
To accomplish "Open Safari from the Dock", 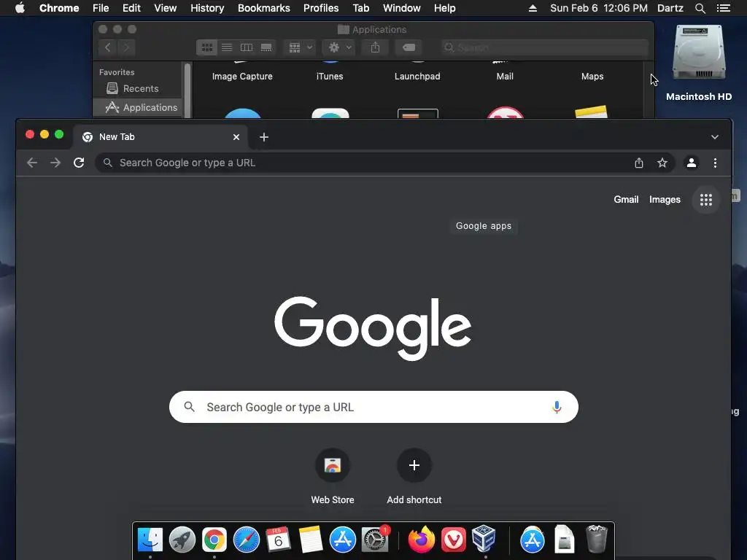I will (247, 540).
